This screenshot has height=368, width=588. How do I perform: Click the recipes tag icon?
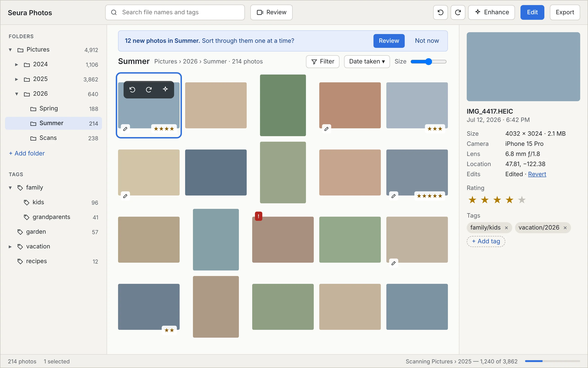coord(20,262)
